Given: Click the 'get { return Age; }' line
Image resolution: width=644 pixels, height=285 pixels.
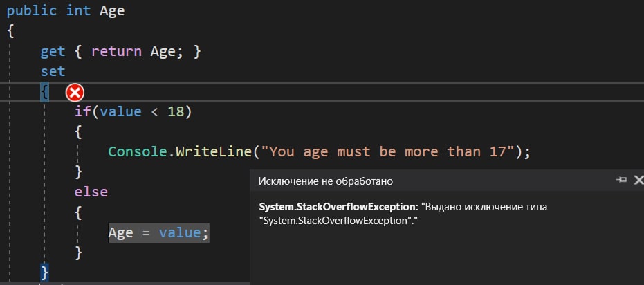Looking at the screenshot, I should click(x=120, y=52).
